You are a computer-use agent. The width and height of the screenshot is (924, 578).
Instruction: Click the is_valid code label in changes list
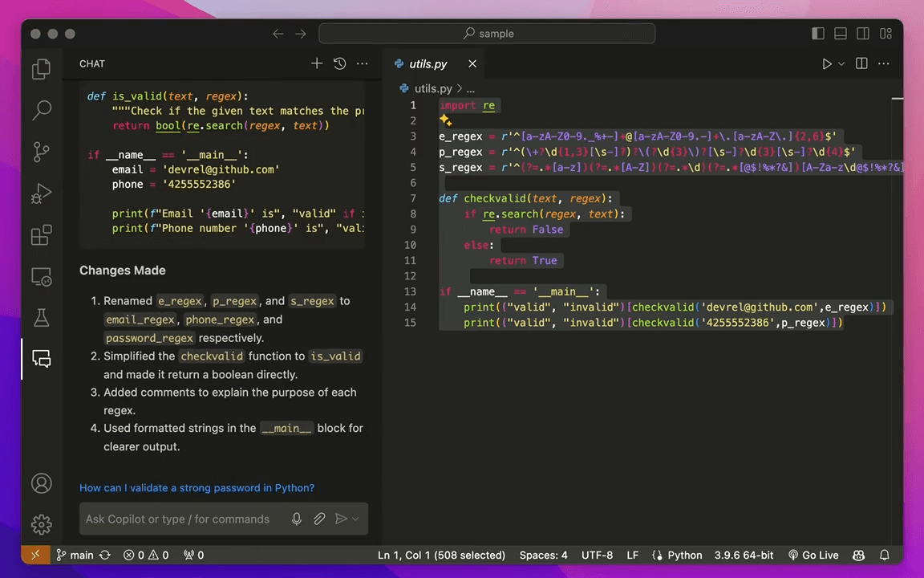click(335, 356)
